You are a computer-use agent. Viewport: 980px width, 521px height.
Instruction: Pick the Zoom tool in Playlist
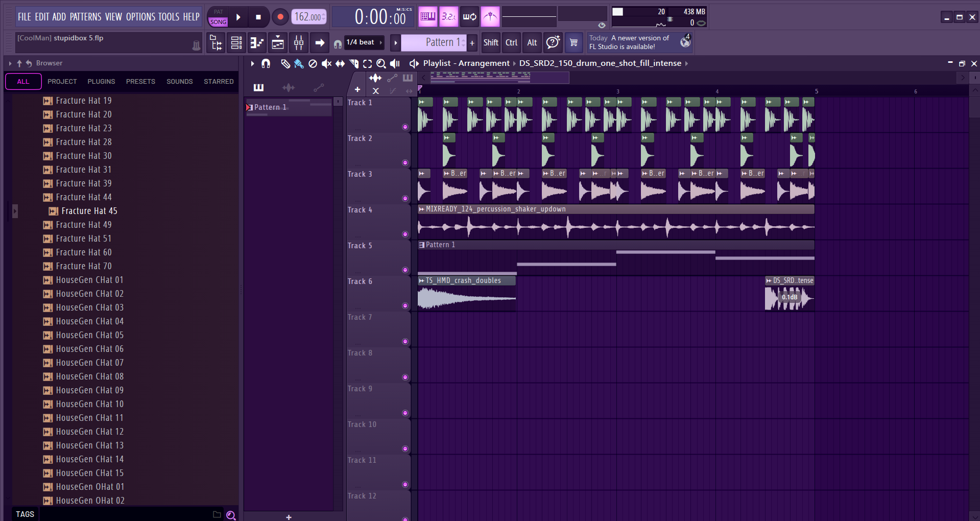pyautogui.click(x=381, y=63)
